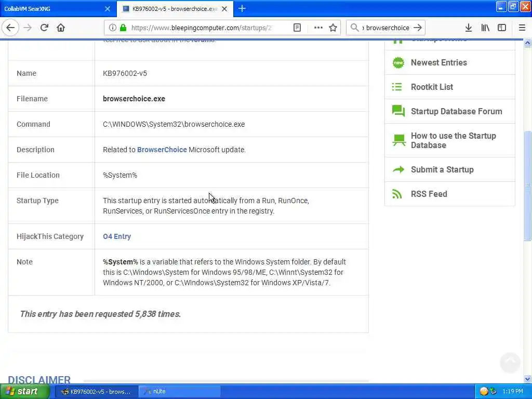Click the green secure connection padlock
532x399 pixels.
pyautogui.click(x=123, y=28)
